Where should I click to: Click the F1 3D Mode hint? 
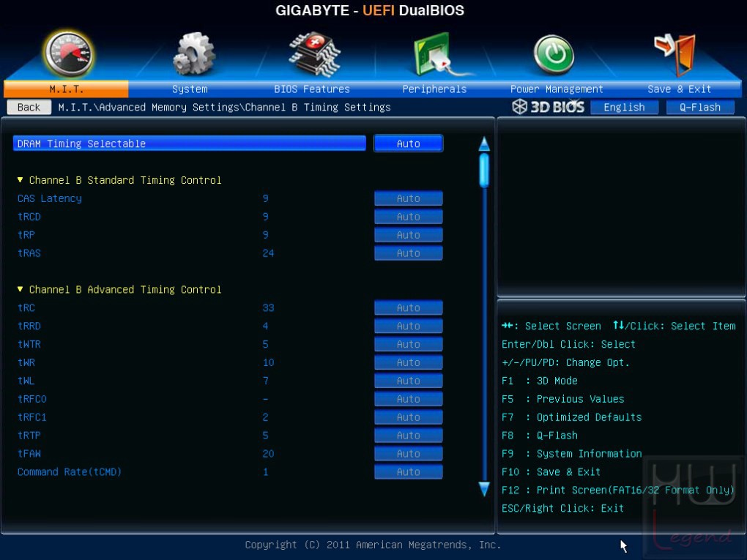pyautogui.click(x=539, y=381)
